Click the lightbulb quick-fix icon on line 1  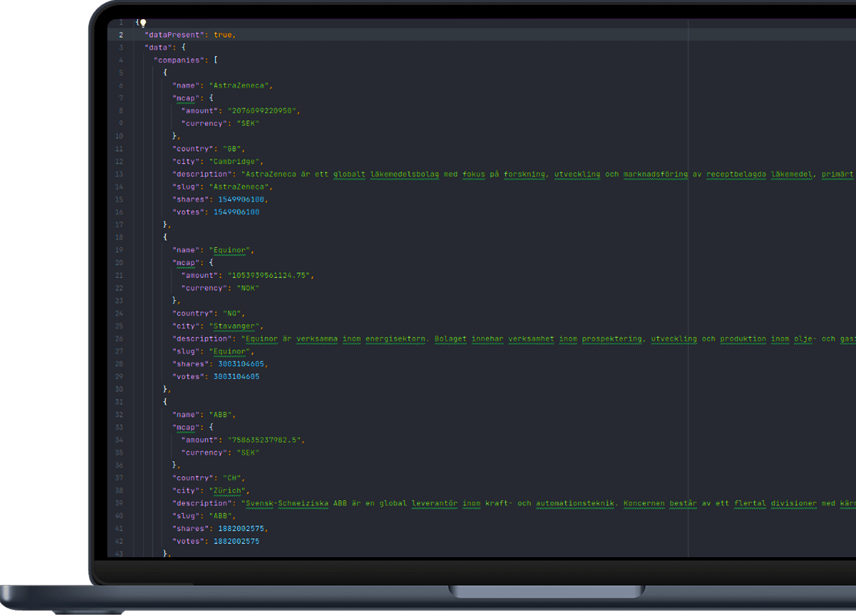point(143,23)
